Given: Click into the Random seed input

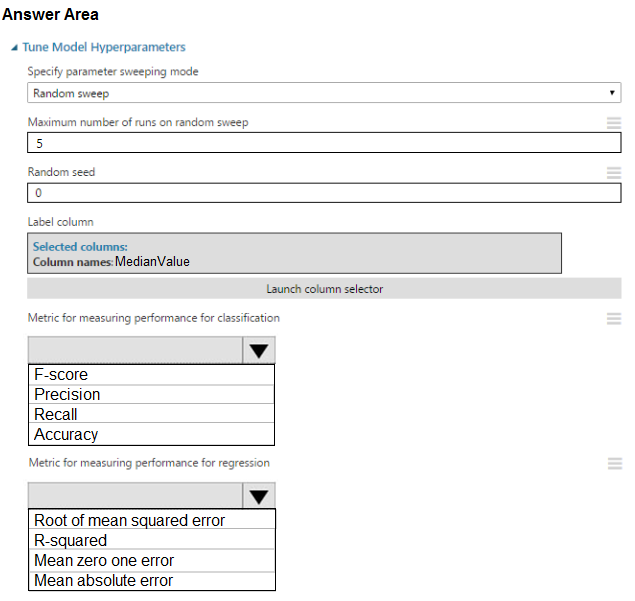Looking at the screenshot, I should point(324,192).
